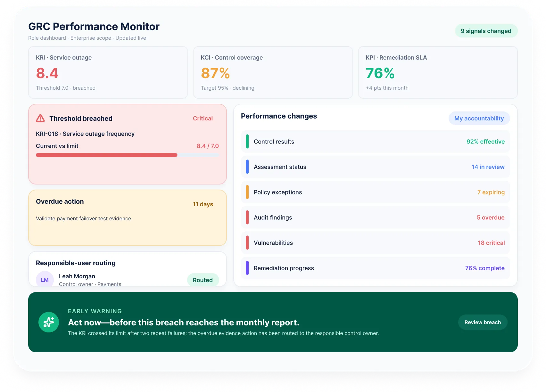Click the blue bar beside Assessment status
The width and height of the screenshot is (546, 392).
(247, 167)
